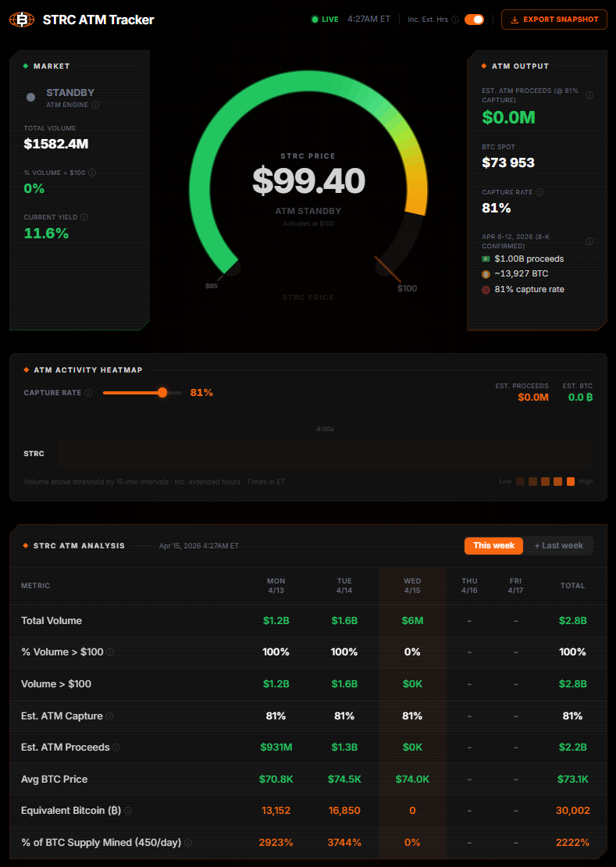Image resolution: width=616 pixels, height=867 pixels.
Task: Click info icon beside Est. ATM Capture row
Action: pyautogui.click(x=109, y=716)
